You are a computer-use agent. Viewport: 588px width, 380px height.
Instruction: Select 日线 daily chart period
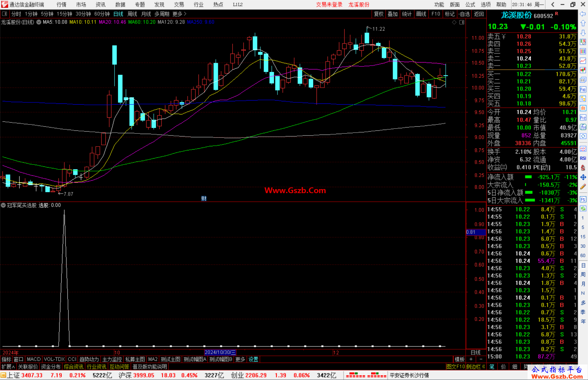(x=118, y=14)
